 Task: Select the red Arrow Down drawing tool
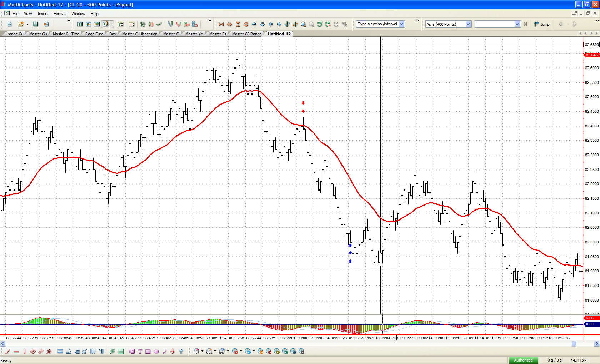172,352
